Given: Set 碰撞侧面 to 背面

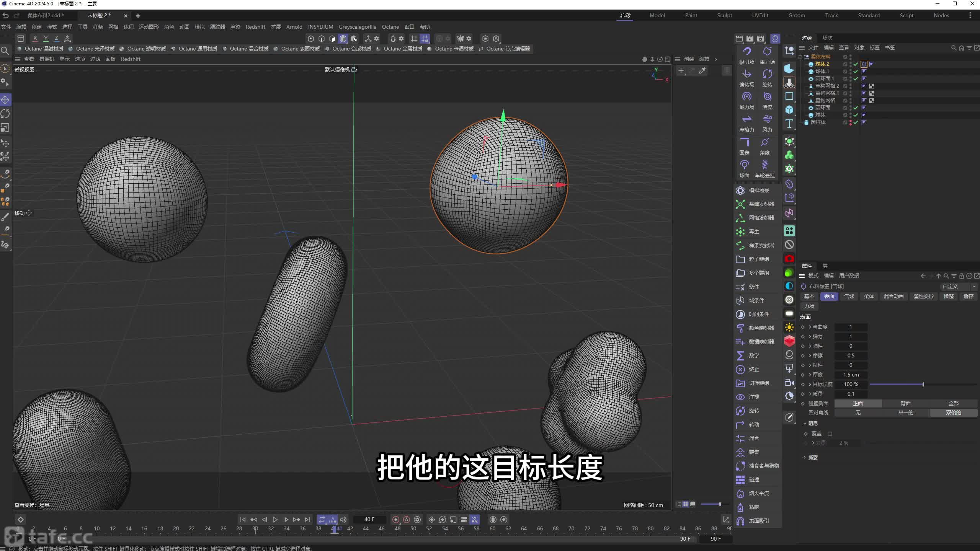Looking at the screenshot, I should [x=905, y=403].
